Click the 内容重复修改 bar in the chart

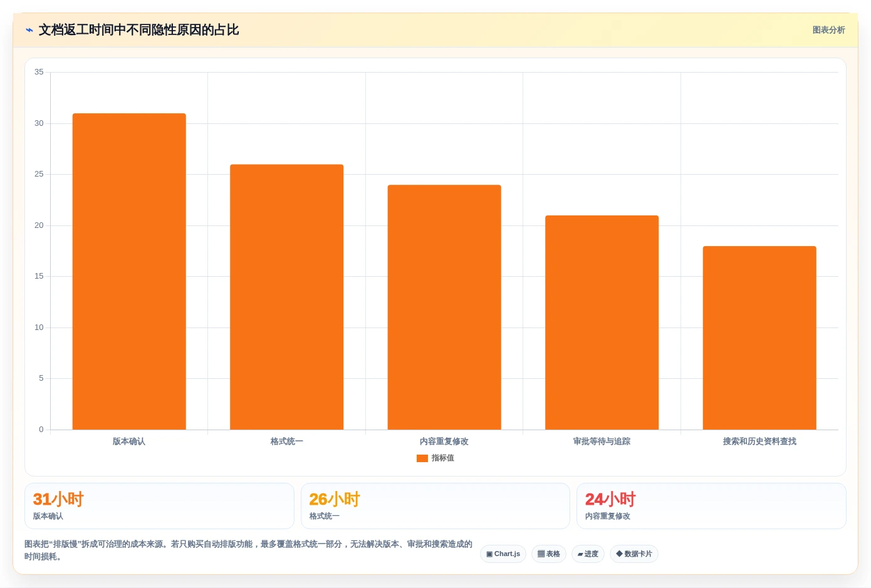tap(444, 307)
